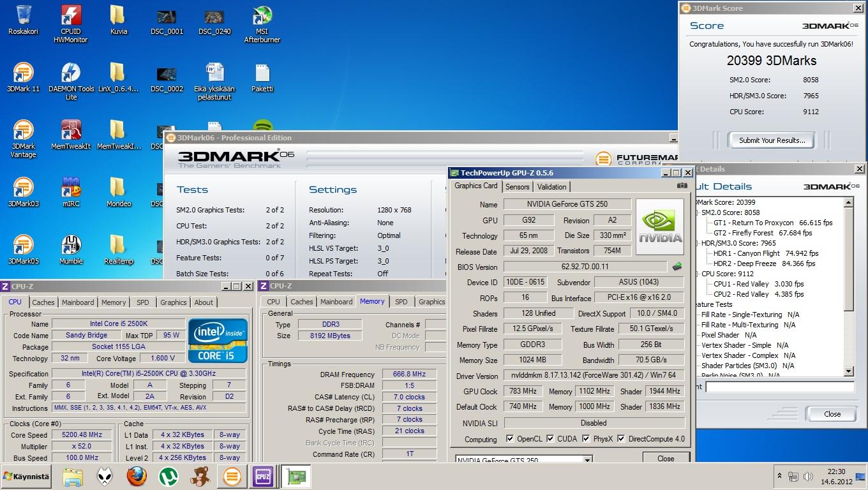Click the Close button in GPU-Z

[666, 458]
